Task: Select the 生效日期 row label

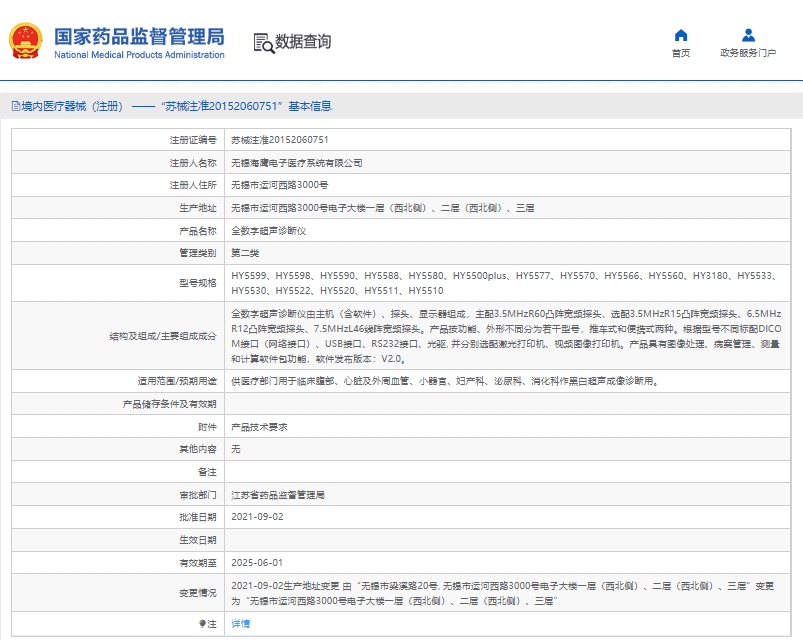Action: [x=198, y=540]
